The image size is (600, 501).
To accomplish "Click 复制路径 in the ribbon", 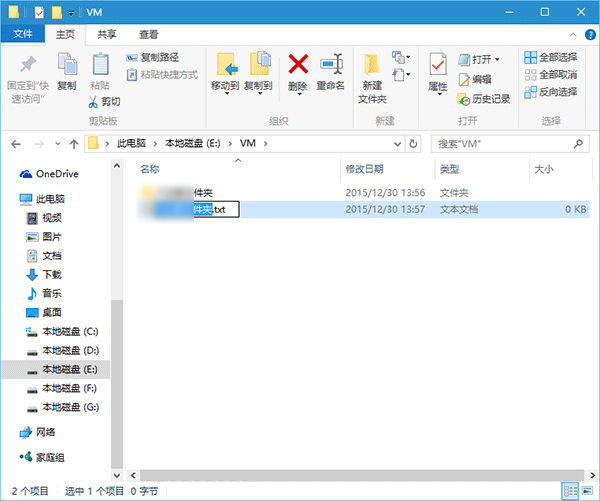I will pos(152,57).
